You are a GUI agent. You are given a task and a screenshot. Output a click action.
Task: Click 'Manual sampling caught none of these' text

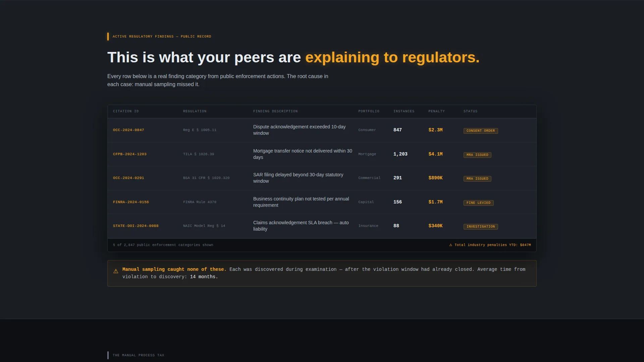[x=174, y=269]
